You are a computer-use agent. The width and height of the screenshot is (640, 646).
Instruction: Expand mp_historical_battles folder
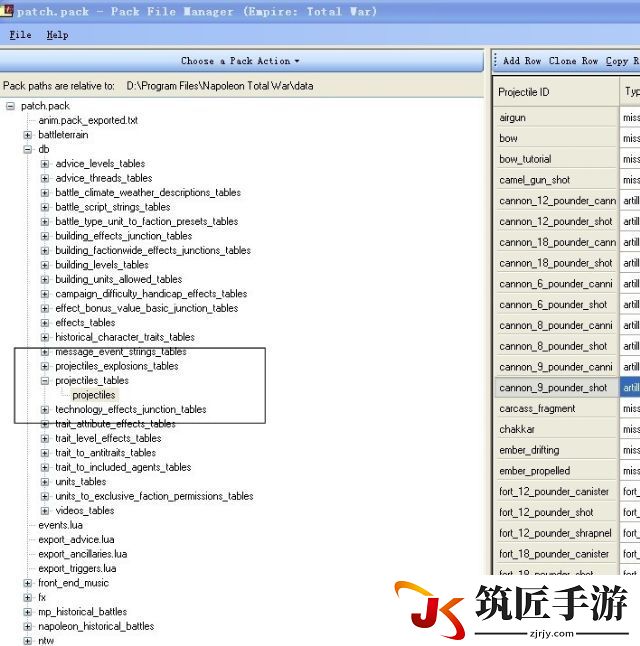point(28,612)
